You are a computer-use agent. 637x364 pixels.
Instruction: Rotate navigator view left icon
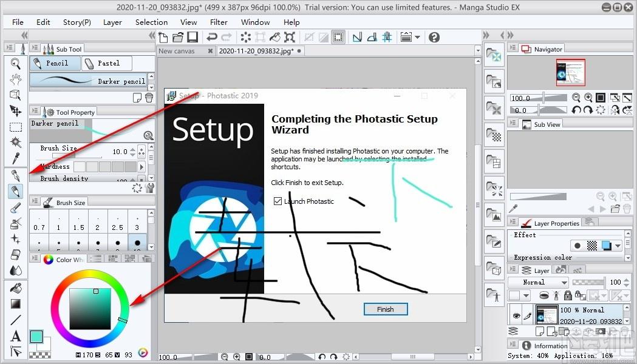pyautogui.click(x=576, y=110)
